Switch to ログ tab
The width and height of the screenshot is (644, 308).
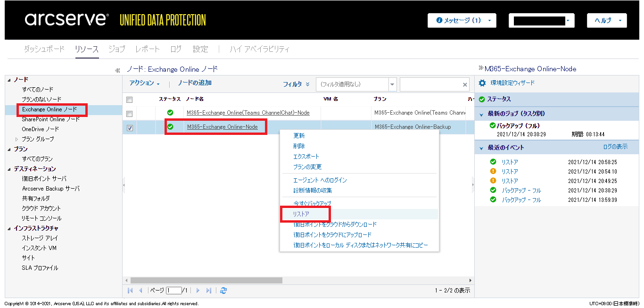point(176,49)
